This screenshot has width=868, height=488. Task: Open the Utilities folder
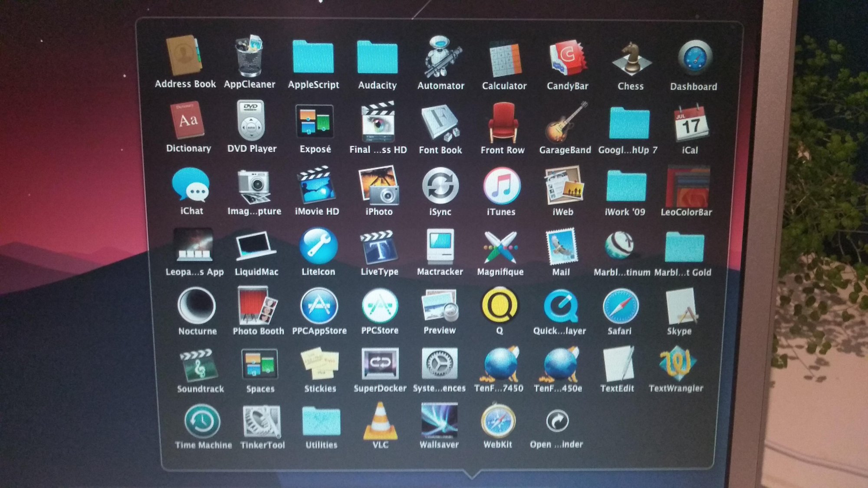pos(321,421)
